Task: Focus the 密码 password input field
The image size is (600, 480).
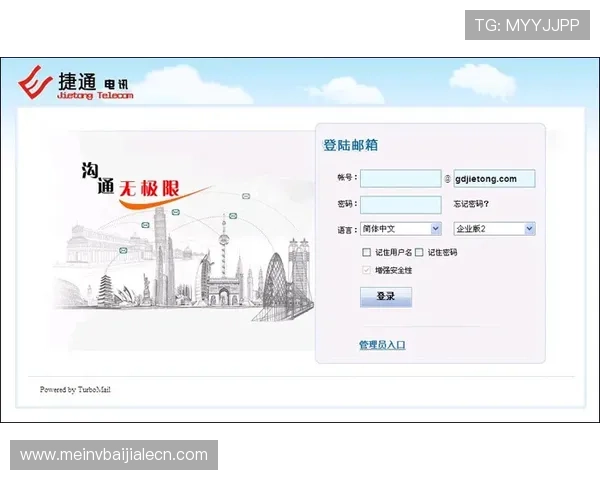Action: pos(401,204)
